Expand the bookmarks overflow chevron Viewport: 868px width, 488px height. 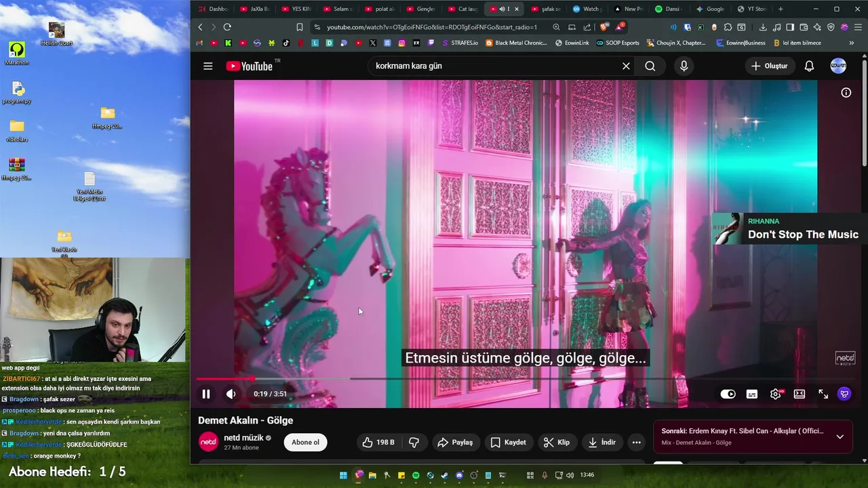point(852,43)
